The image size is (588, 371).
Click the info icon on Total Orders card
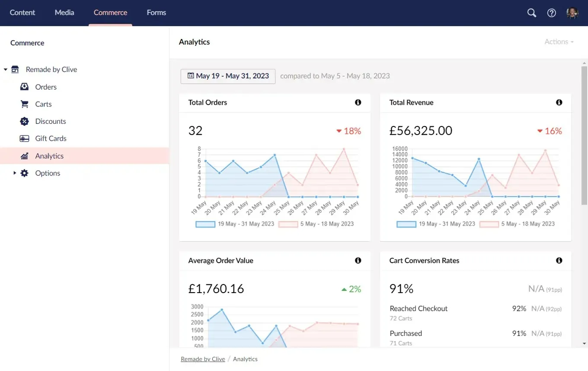pyautogui.click(x=358, y=103)
